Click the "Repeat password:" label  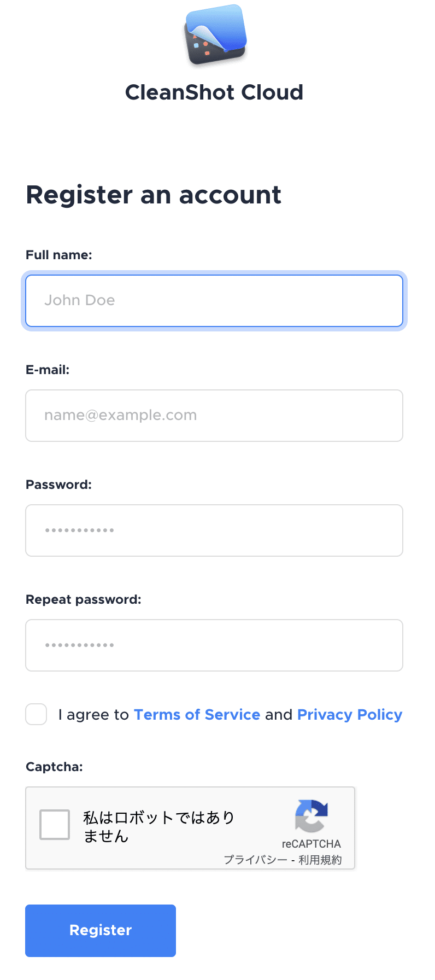tap(84, 599)
